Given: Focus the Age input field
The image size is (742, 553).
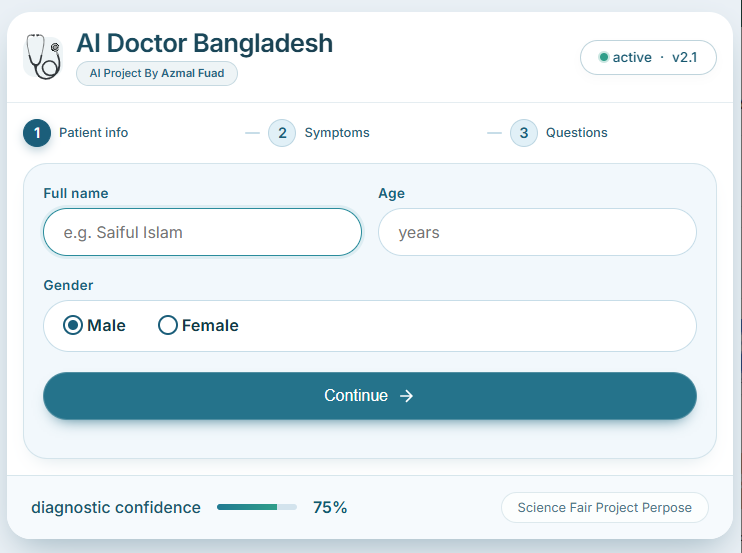Looking at the screenshot, I should [537, 232].
